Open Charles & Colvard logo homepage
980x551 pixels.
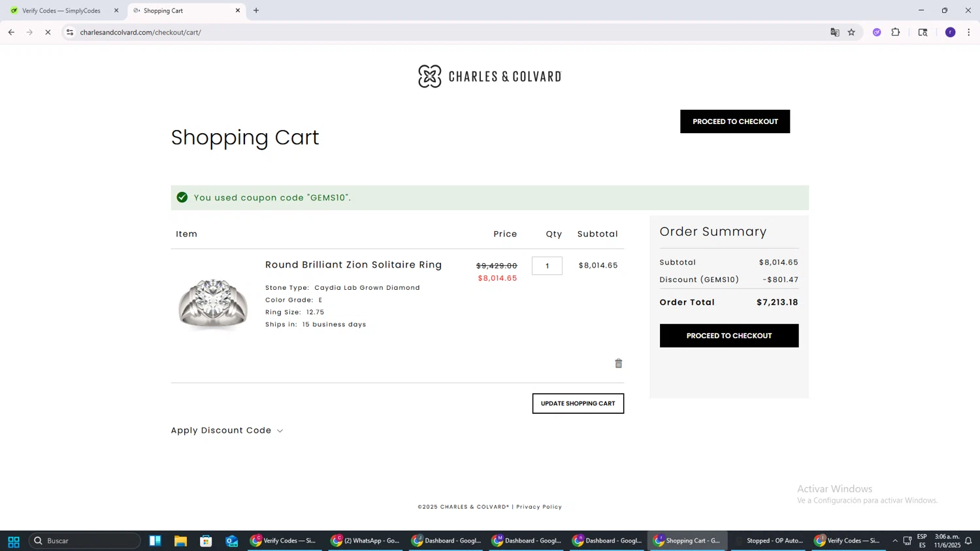[x=489, y=76]
